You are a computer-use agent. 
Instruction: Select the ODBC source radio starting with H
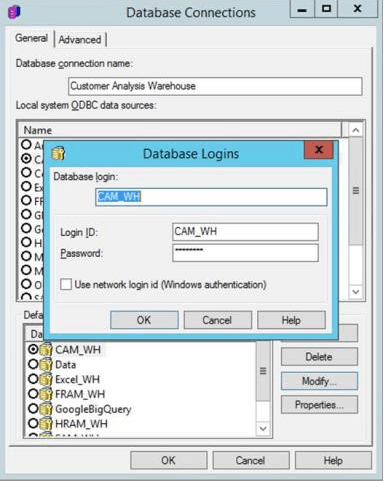pos(26,242)
